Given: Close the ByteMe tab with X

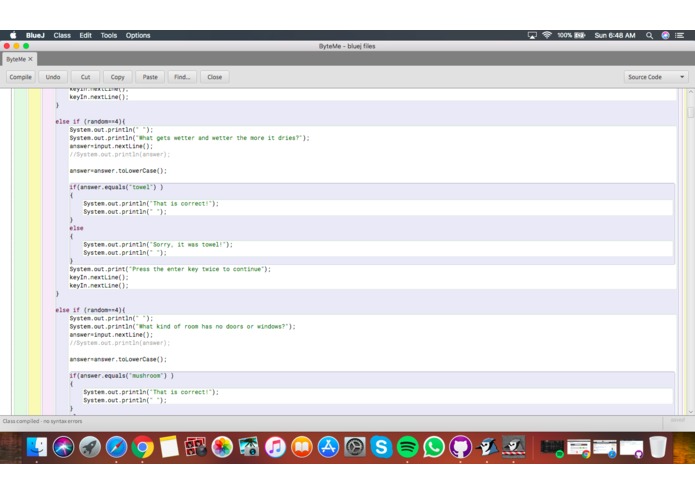Looking at the screenshot, I should pos(30,59).
